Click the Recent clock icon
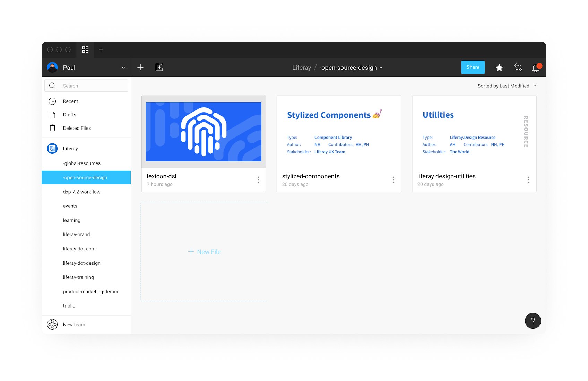This screenshot has height=381, width=588. click(52, 101)
